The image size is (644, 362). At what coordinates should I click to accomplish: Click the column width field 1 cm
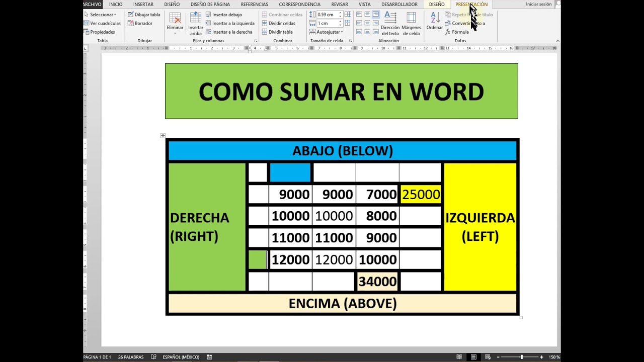(328, 23)
